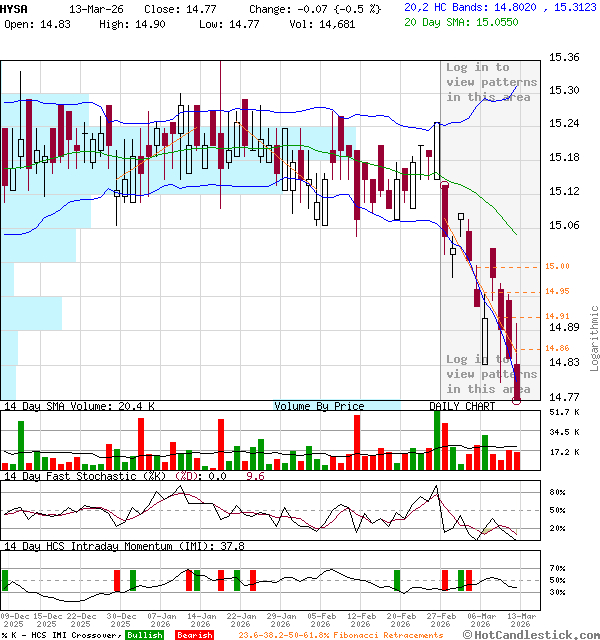Click the upper 'Log in to view patterns' notice
The height and width of the screenshot is (640, 600).
coord(491,82)
